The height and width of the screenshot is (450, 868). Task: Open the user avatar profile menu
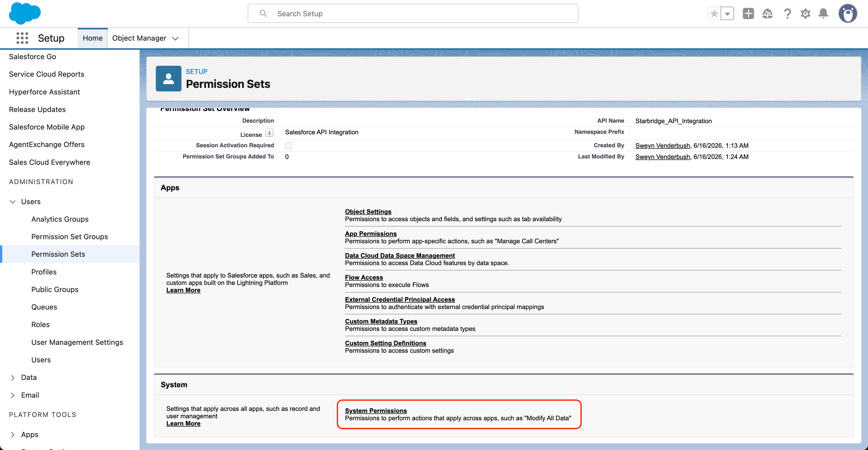point(848,13)
